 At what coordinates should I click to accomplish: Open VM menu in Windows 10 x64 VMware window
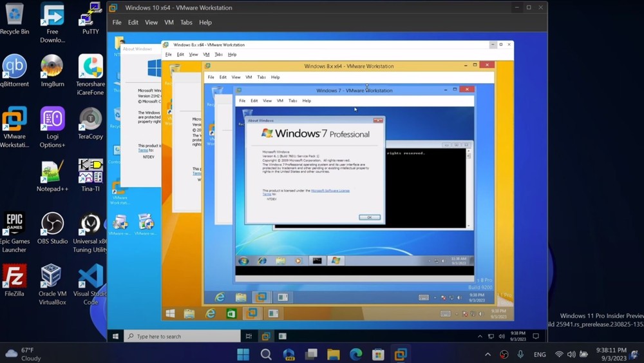tap(169, 23)
